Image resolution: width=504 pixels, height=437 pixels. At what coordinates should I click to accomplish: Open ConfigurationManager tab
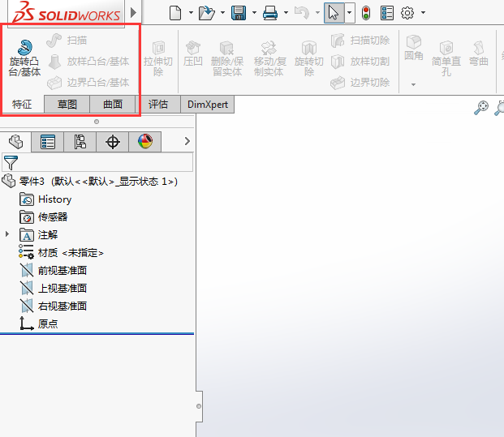click(80, 142)
